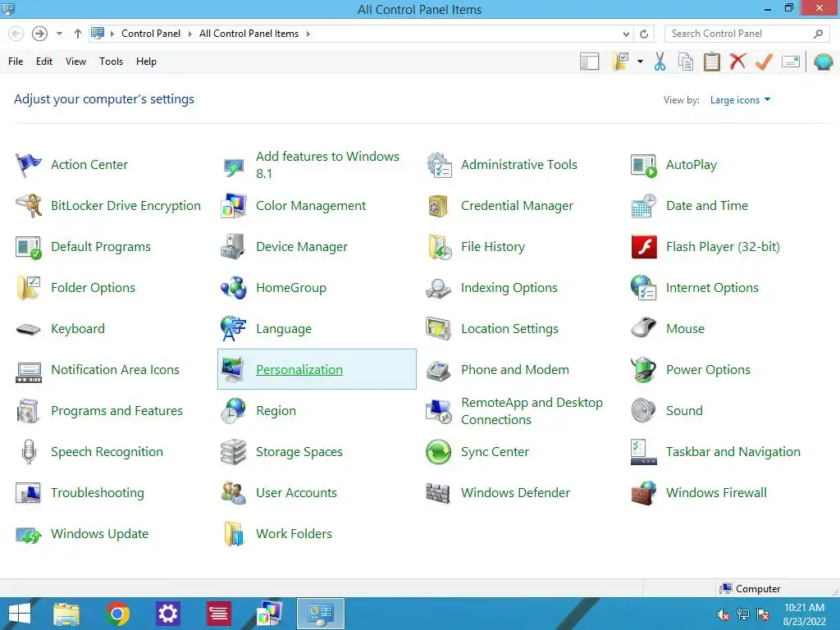Screen dimensions: 840x630
Task: Click the Copy toolbar icon
Action: (x=686, y=62)
